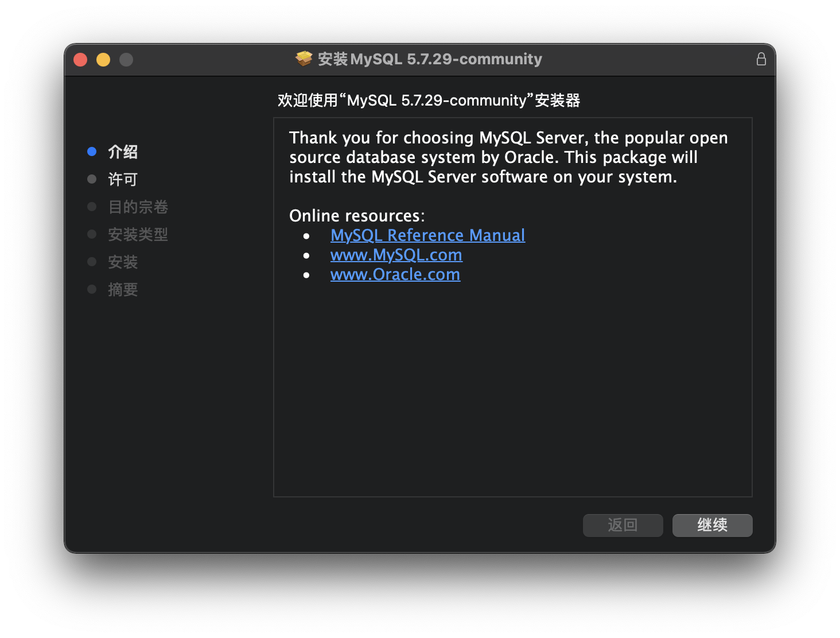Open the www.Oracle.com link

click(395, 274)
